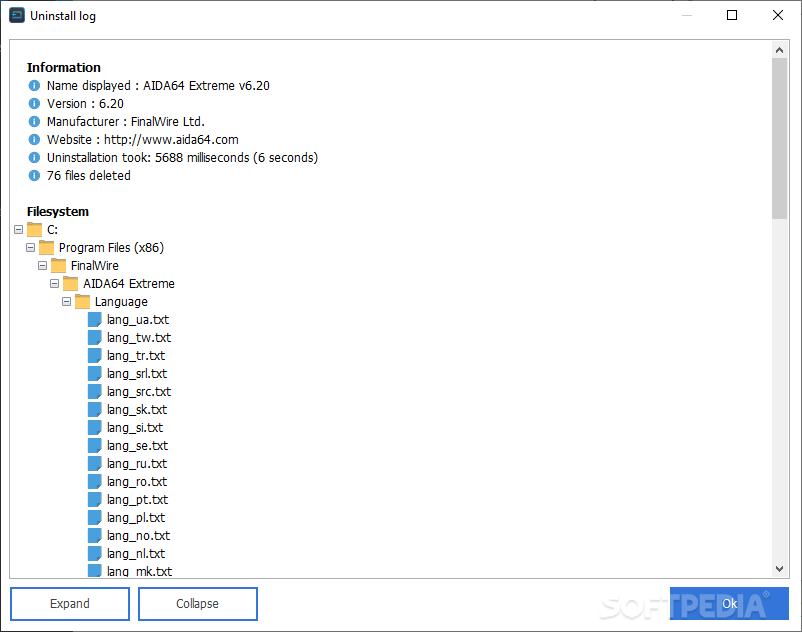Click the file icon for lang_ru.txt
The height and width of the screenshot is (633, 802).
coord(95,463)
